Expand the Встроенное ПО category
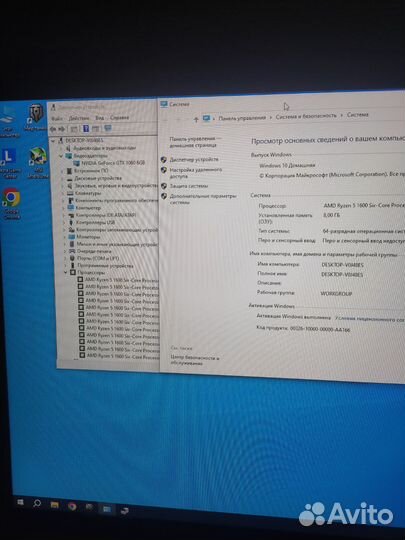This screenshot has width=405, height=540. (x=62, y=171)
